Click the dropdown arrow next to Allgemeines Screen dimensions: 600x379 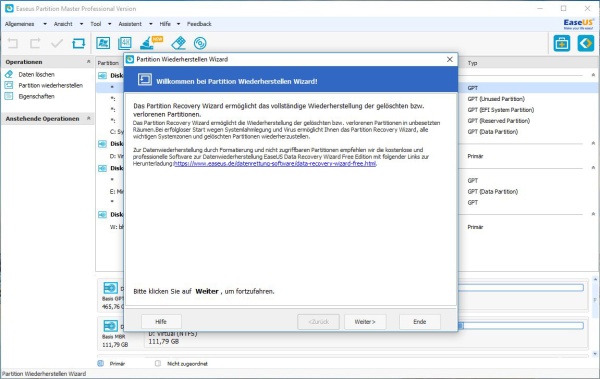pos(45,24)
